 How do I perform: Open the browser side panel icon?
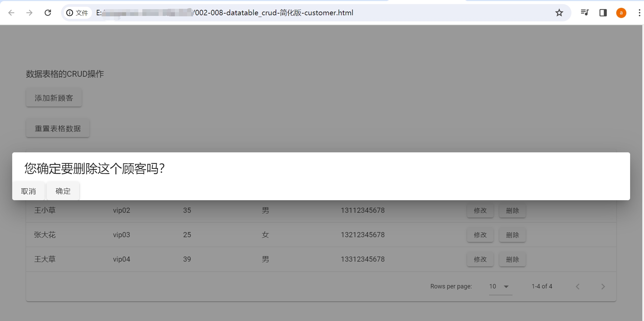[603, 13]
